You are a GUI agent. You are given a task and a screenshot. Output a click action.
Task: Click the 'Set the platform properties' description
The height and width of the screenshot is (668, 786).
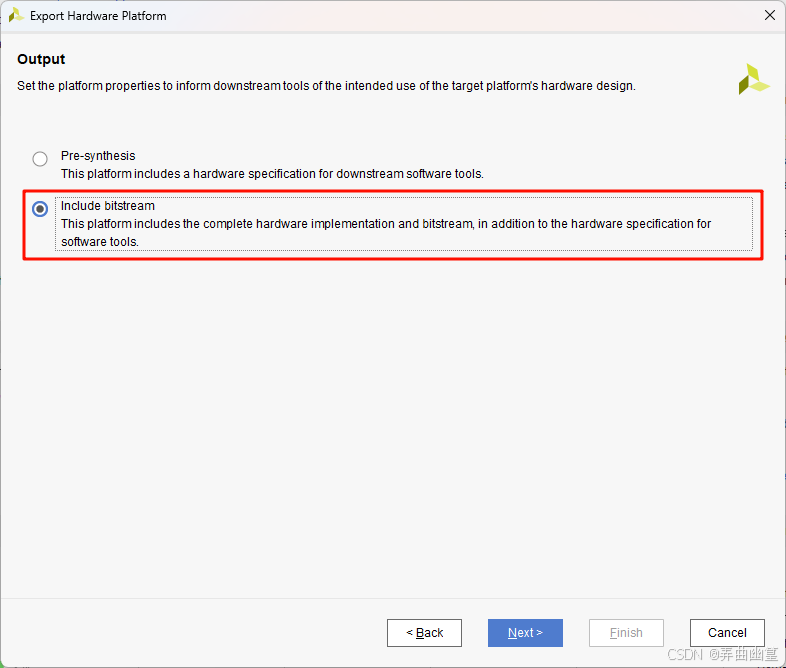326,86
